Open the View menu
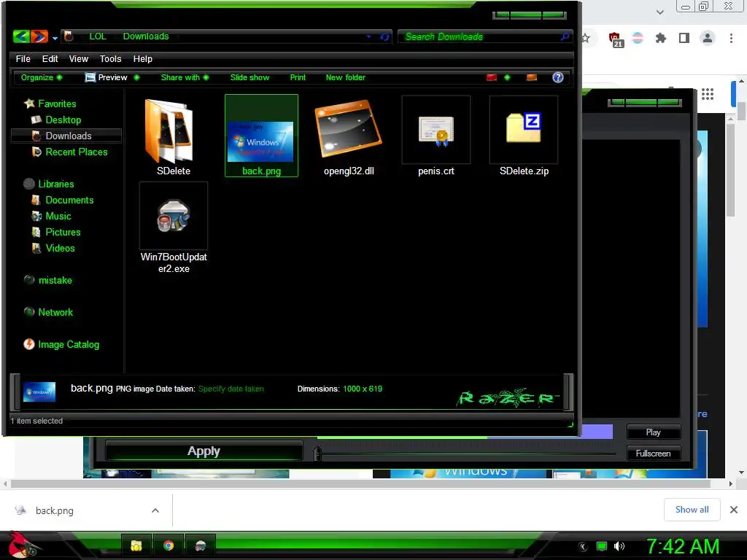 coord(79,58)
